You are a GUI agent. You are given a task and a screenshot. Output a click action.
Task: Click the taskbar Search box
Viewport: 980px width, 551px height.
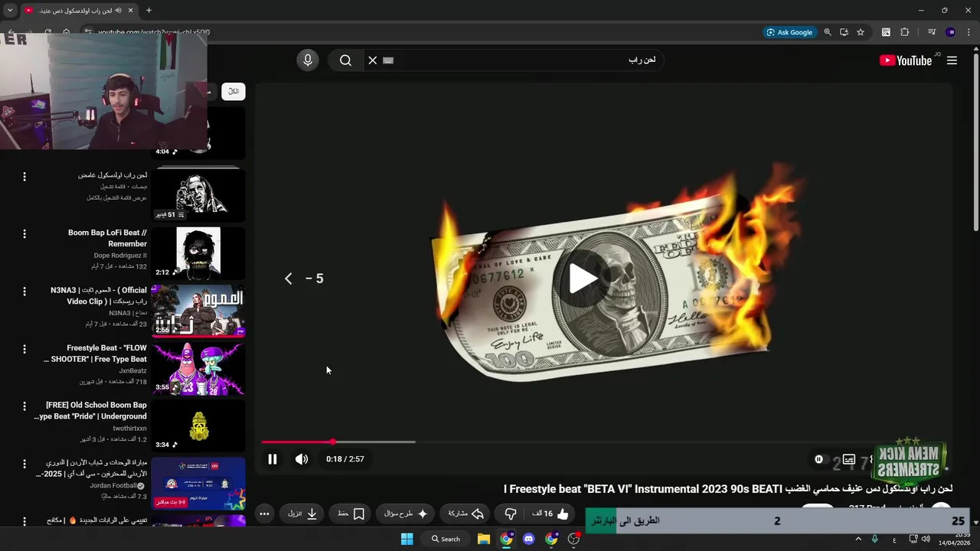446,539
